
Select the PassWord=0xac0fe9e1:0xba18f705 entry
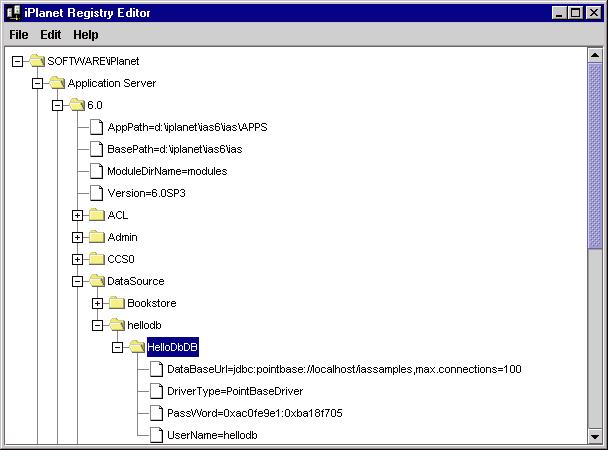click(x=255, y=413)
